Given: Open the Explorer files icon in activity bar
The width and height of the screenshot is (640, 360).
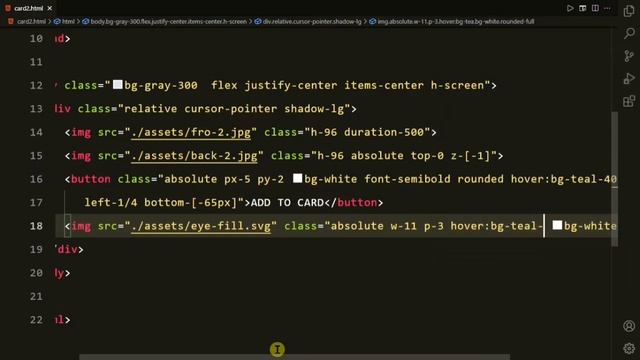Looking at the screenshot, I should click(x=629, y=11).
